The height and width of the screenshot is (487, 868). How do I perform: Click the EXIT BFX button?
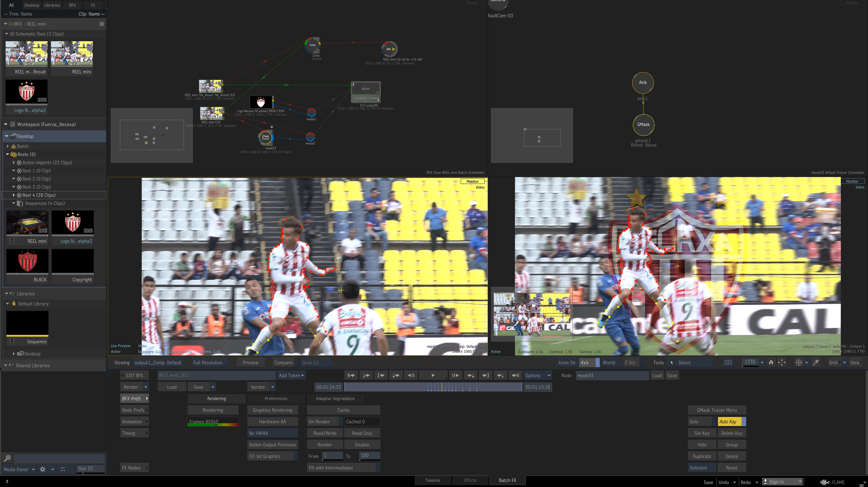point(134,376)
